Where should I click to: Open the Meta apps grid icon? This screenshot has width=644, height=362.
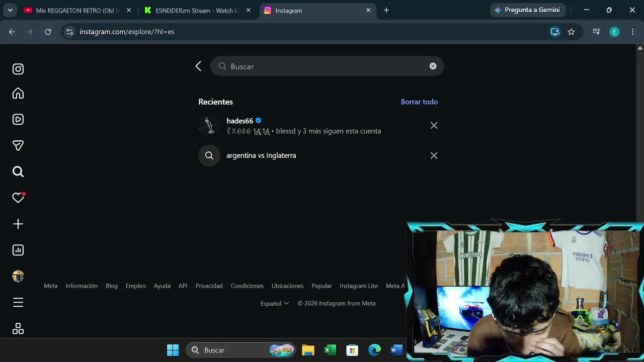click(18, 329)
